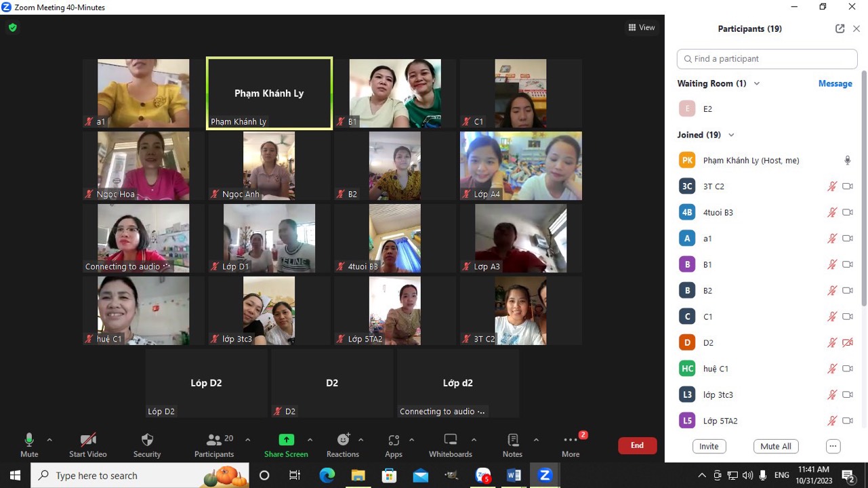This screenshot has height=488, width=868.
Task: Open the View layout menu
Action: (x=641, y=28)
